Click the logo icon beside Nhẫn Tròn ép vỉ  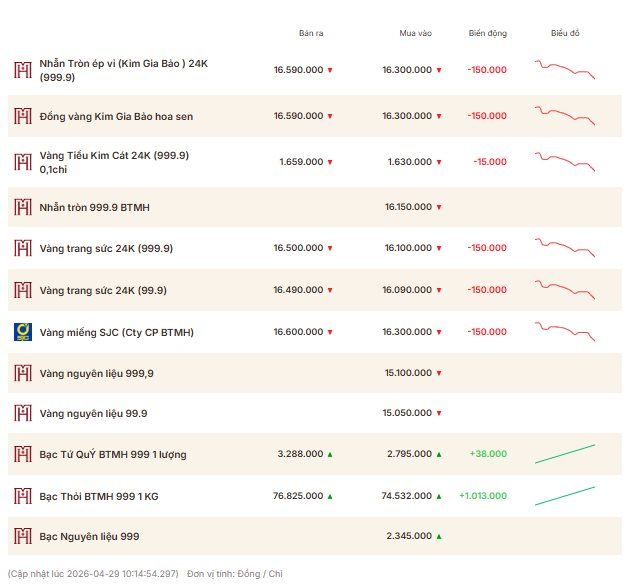(22, 70)
